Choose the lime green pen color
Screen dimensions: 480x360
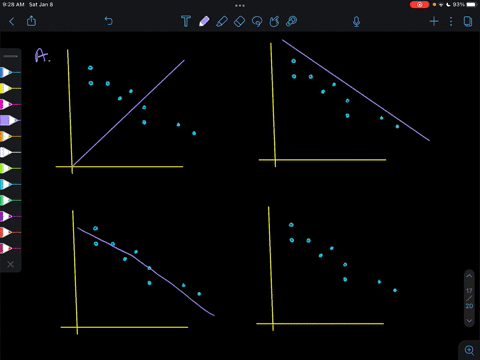tap(10, 168)
